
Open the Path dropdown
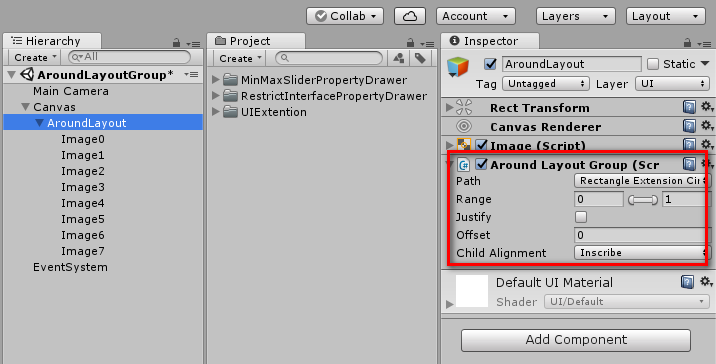(642, 181)
